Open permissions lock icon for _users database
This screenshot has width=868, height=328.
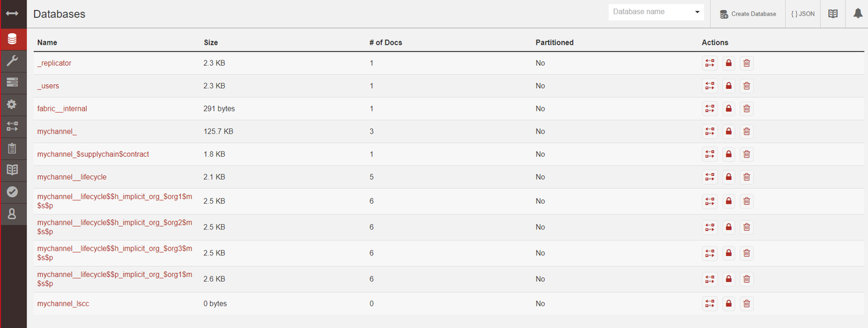[728, 86]
